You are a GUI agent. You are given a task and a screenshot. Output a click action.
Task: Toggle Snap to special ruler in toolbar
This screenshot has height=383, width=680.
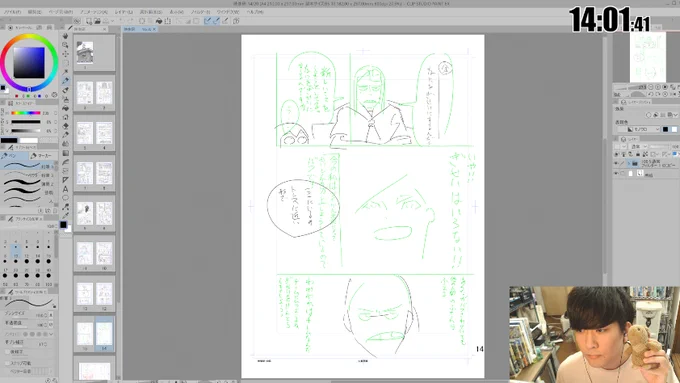click(x=216, y=20)
